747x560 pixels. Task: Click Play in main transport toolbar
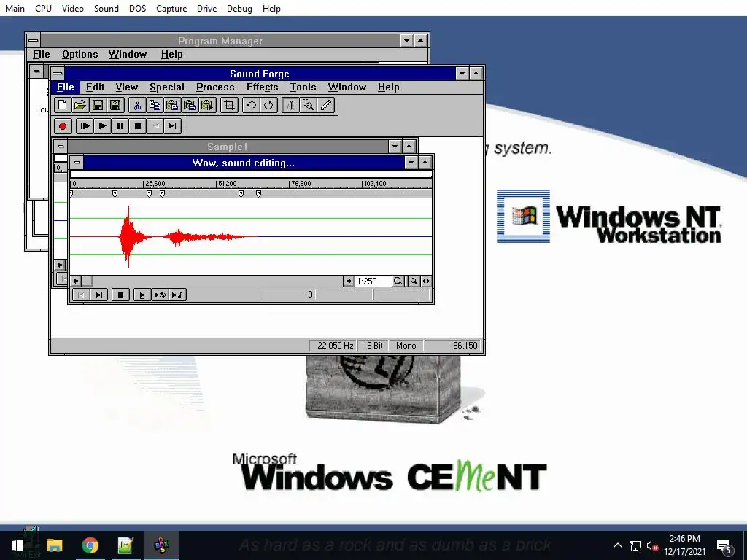click(x=102, y=126)
